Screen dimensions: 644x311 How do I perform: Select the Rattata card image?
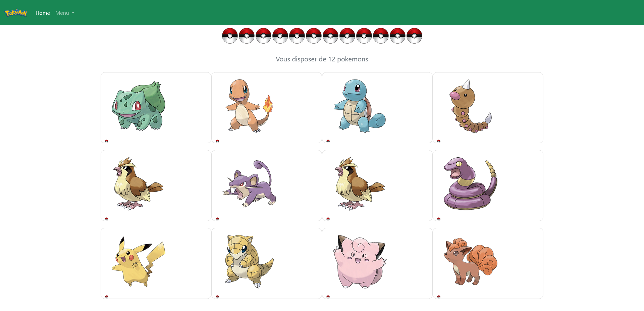coord(249,184)
